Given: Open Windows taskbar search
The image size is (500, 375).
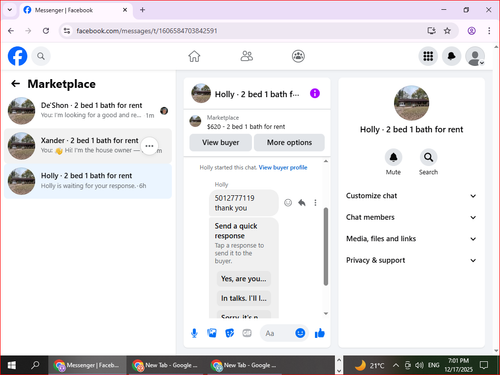Looking at the screenshot, I should pyautogui.click(x=35, y=365).
